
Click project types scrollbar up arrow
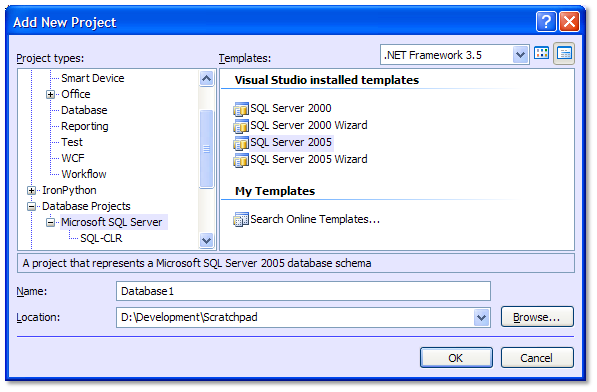click(206, 79)
